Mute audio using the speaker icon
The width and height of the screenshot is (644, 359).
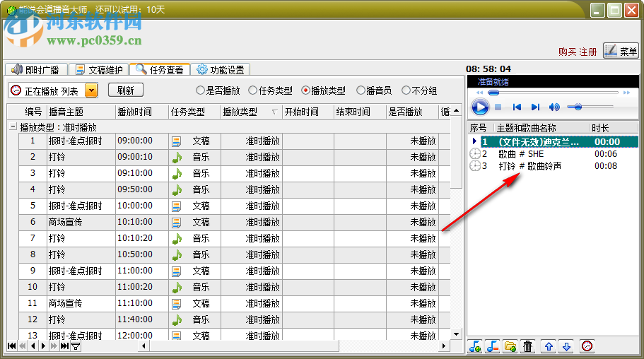554,107
